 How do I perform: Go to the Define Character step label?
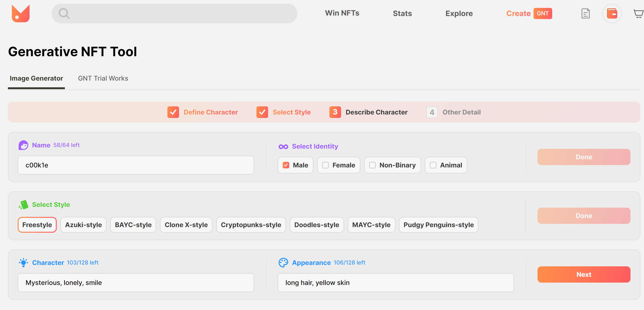210,112
